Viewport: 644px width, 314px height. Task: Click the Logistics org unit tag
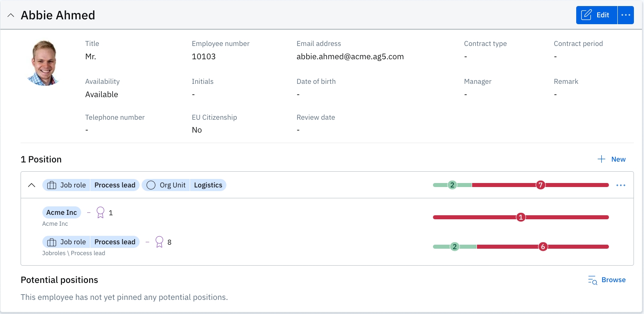208,185
